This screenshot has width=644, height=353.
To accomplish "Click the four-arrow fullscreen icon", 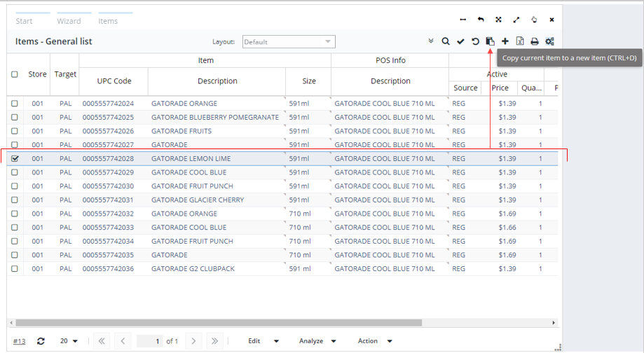I will coord(498,20).
